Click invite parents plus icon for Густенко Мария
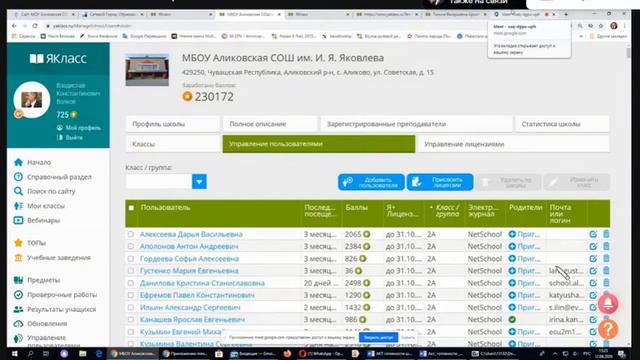640x360 pixels. (x=512, y=271)
